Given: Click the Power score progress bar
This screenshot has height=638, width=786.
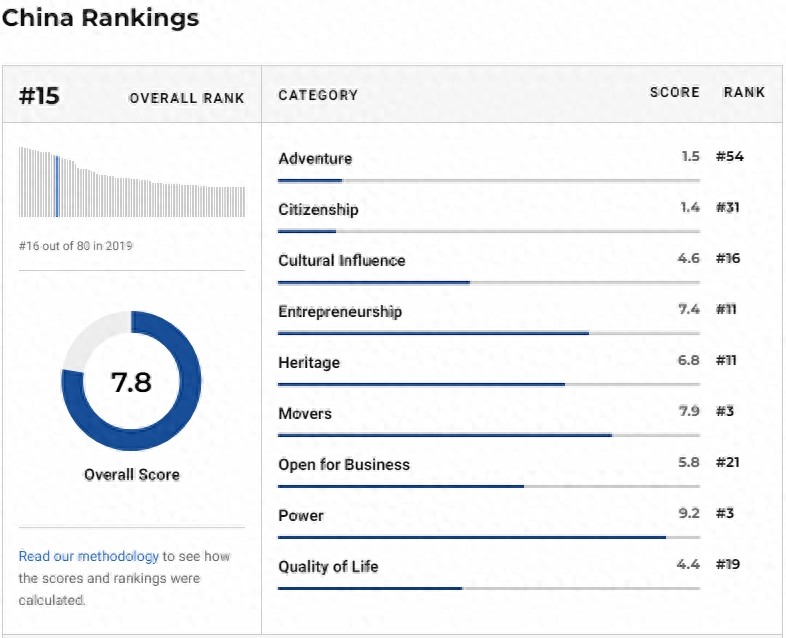Looking at the screenshot, I should point(488,537).
